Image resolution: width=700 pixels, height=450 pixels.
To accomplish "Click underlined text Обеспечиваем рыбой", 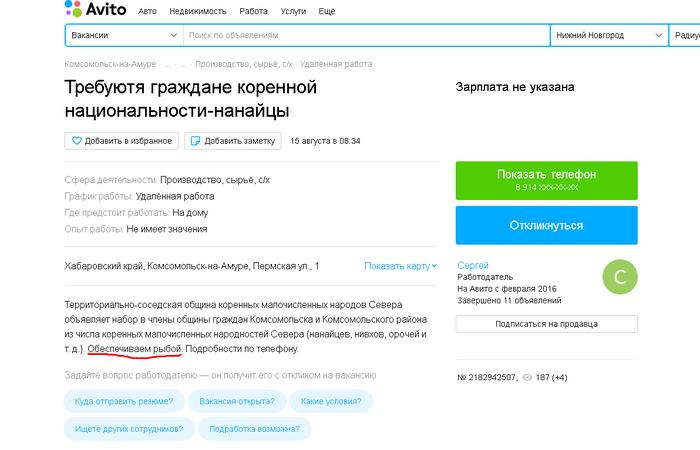I will tap(134, 349).
